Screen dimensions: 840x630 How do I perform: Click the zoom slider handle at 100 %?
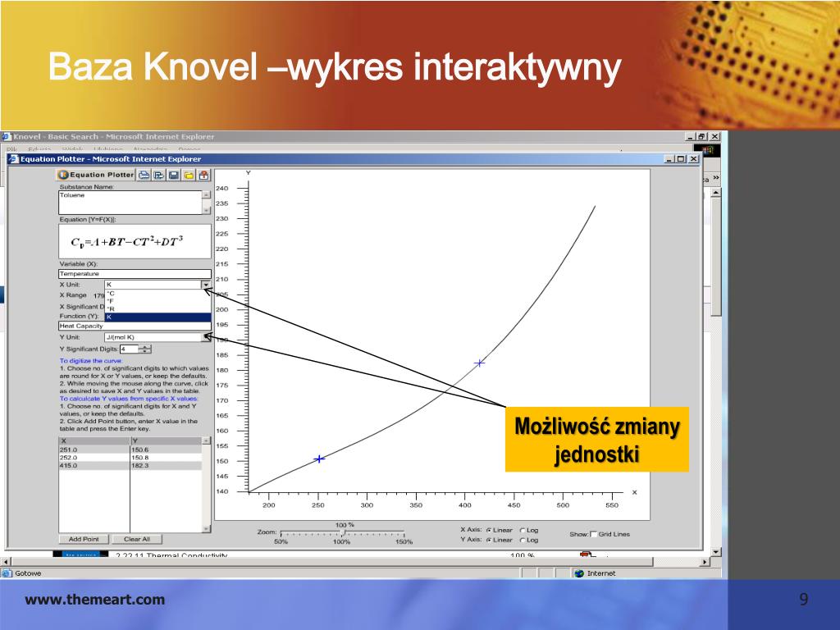tap(344, 533)
